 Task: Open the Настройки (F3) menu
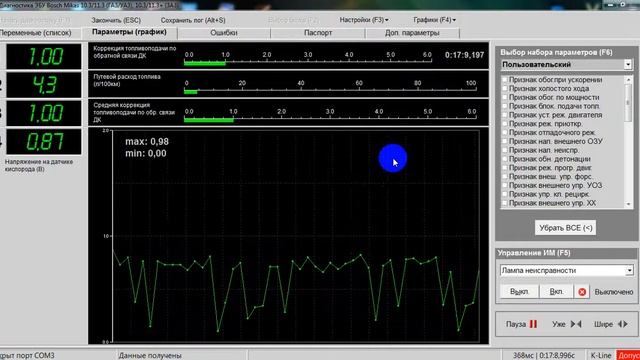point(364,20)
